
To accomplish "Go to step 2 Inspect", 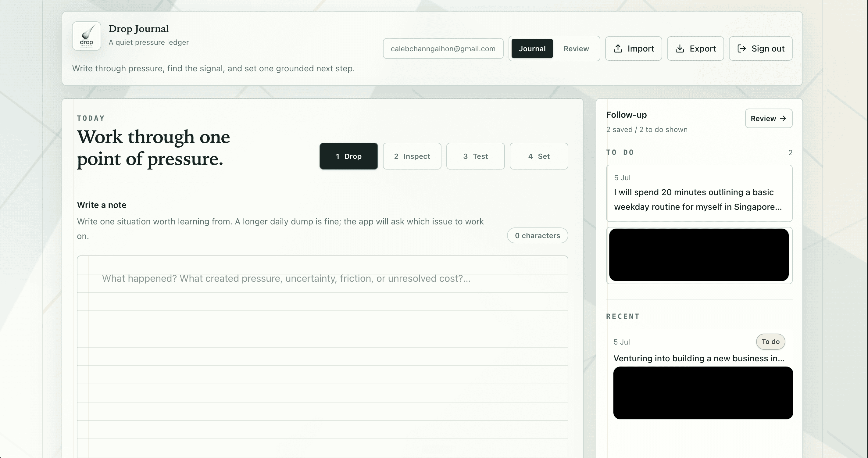I will 412,156.
